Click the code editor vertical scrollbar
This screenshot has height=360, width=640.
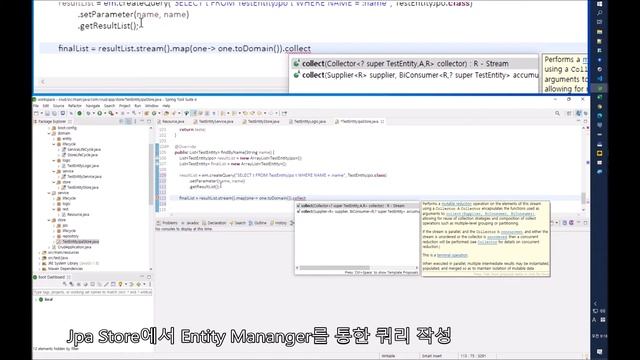tap(583, 198)
